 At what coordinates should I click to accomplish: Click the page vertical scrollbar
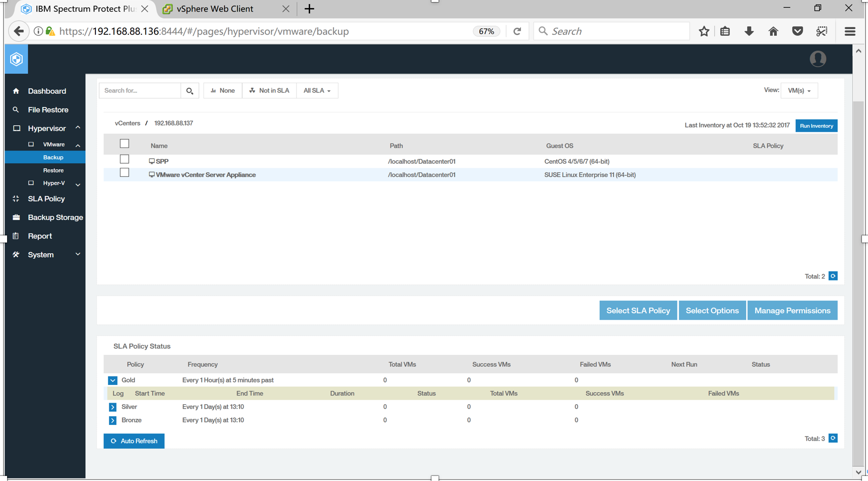pyautogui.click(x=858, y=283)
